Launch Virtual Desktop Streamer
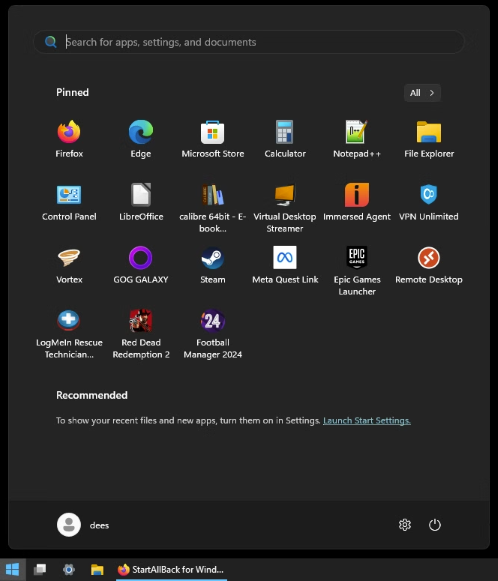 (285, 208)
